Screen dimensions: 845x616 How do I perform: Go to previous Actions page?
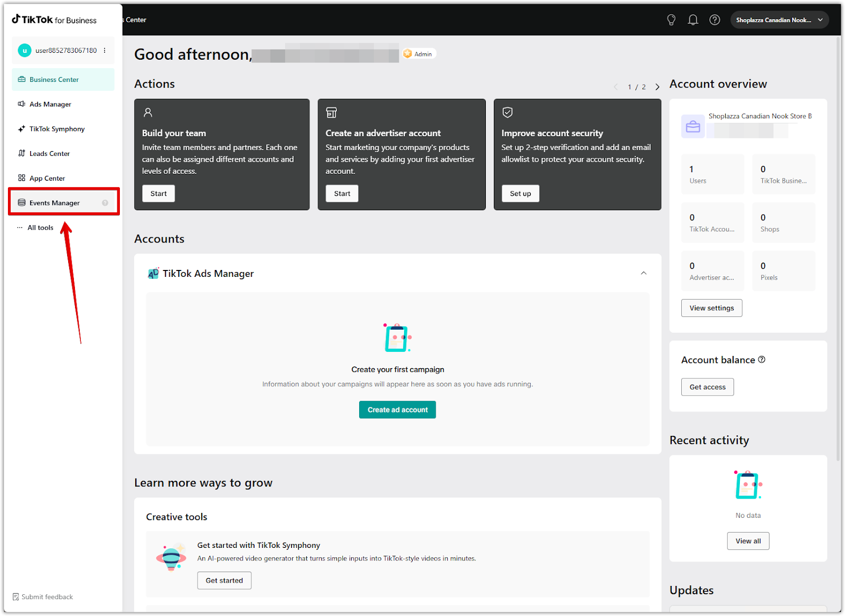[615, 87]
